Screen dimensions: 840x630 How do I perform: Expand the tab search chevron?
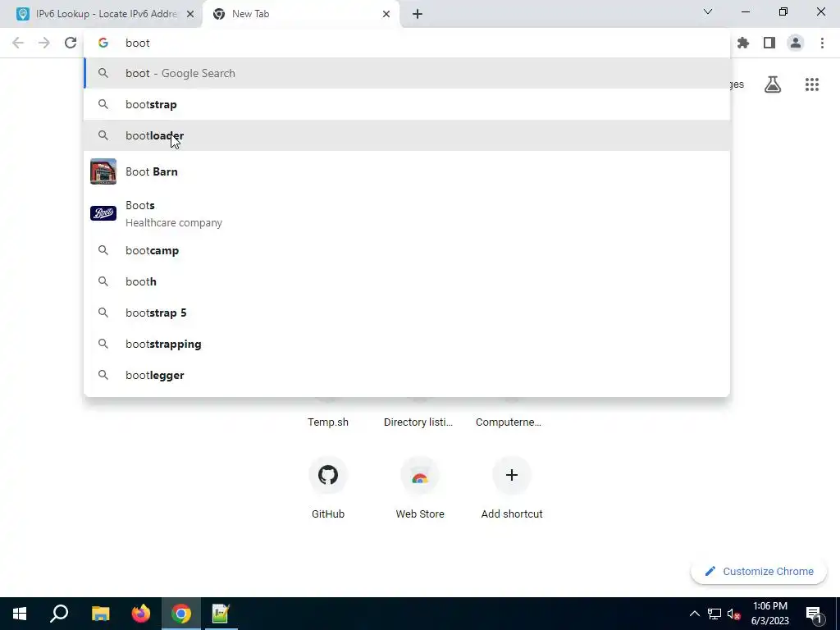click(x=708, y=11)
